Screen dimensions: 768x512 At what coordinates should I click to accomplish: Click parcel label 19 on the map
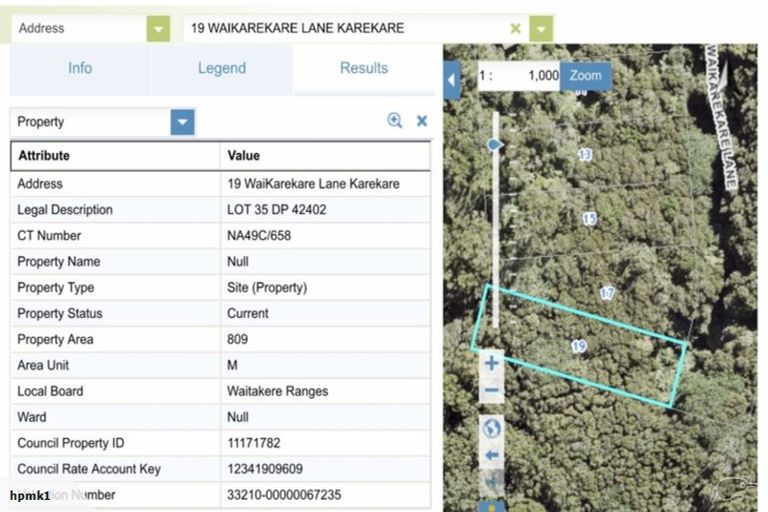pyautogui.click(x=579, y=347)
